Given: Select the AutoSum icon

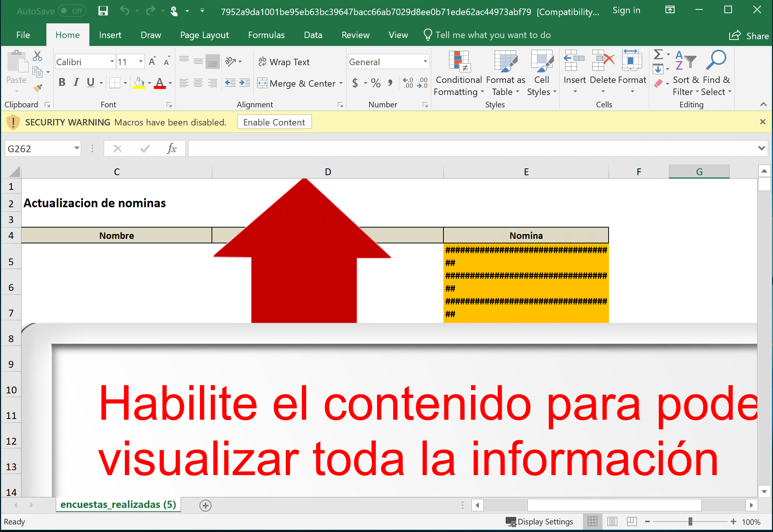Looking at the screenshot, I should coord(658,55).
